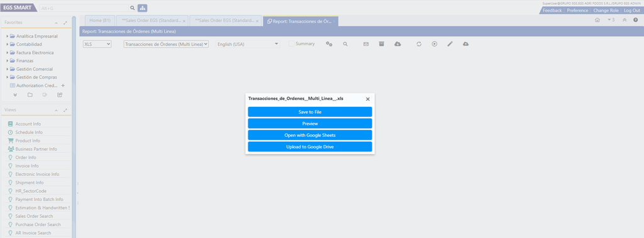Switch to the Home (81) tab
The image size is (644, 238).
coord(100,21)
